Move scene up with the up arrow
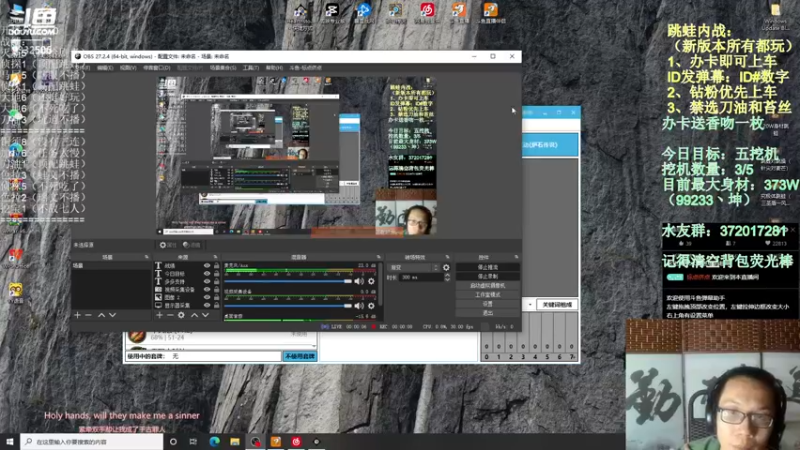Screen dimensions: 800x450 click(x=101, y=315)
